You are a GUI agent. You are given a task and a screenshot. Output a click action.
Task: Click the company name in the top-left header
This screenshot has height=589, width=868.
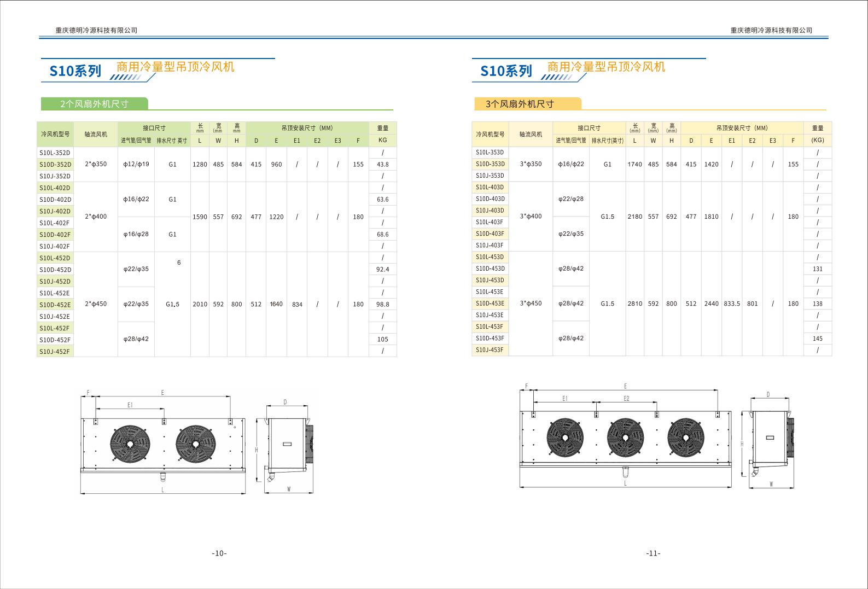pyautogui.click(x=96, y=31)
